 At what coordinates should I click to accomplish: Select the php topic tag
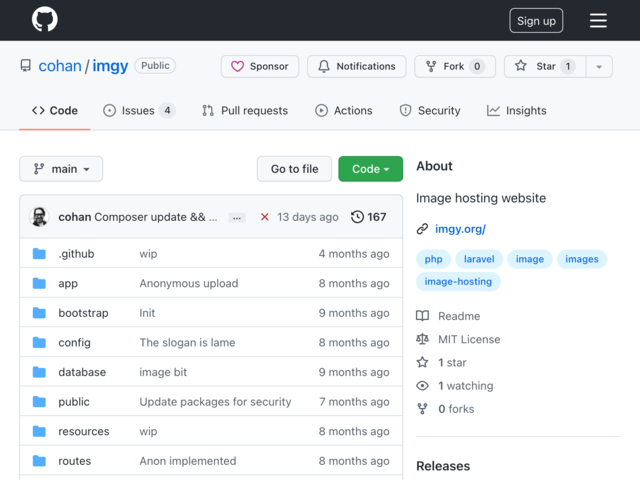click(x=433, y=259)
